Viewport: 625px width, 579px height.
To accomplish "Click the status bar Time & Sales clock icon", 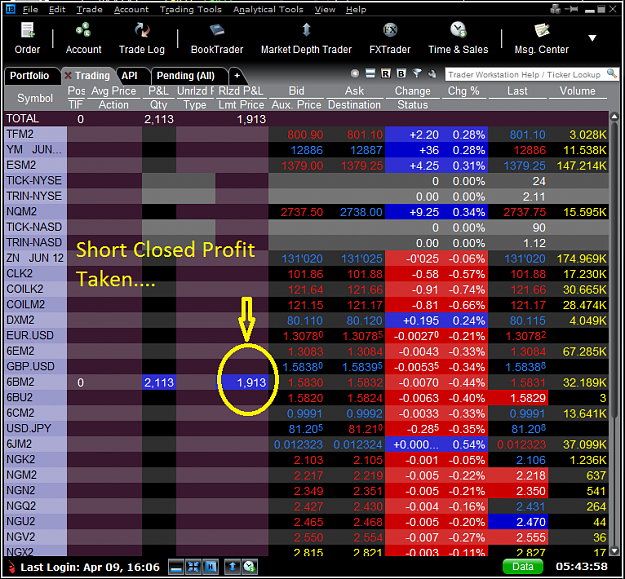I will [x=250, y=567].
